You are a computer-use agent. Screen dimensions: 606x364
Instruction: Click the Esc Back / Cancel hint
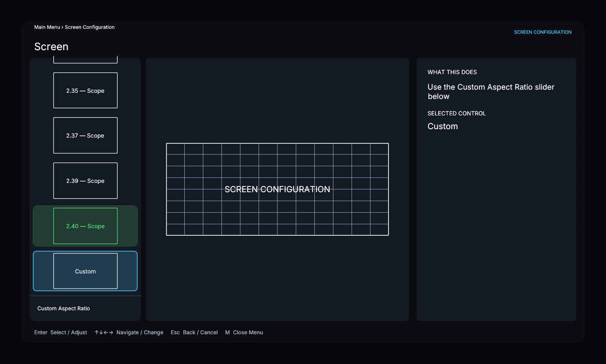(194, 332)
